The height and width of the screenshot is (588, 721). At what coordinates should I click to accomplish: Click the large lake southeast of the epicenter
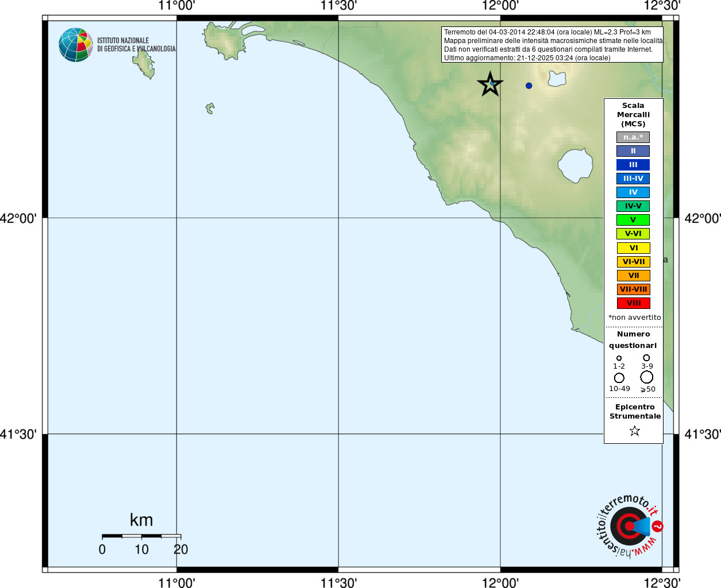tap(575, 165)
